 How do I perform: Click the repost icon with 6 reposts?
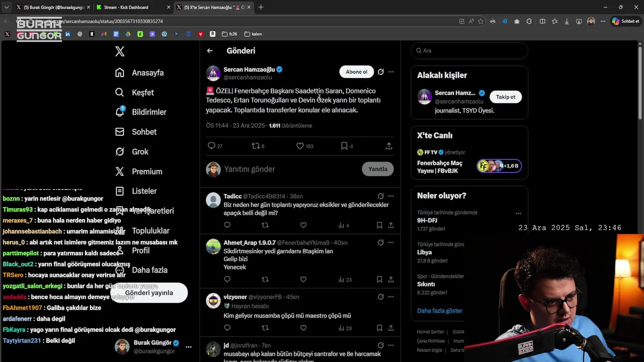click(x=255, y=146)
